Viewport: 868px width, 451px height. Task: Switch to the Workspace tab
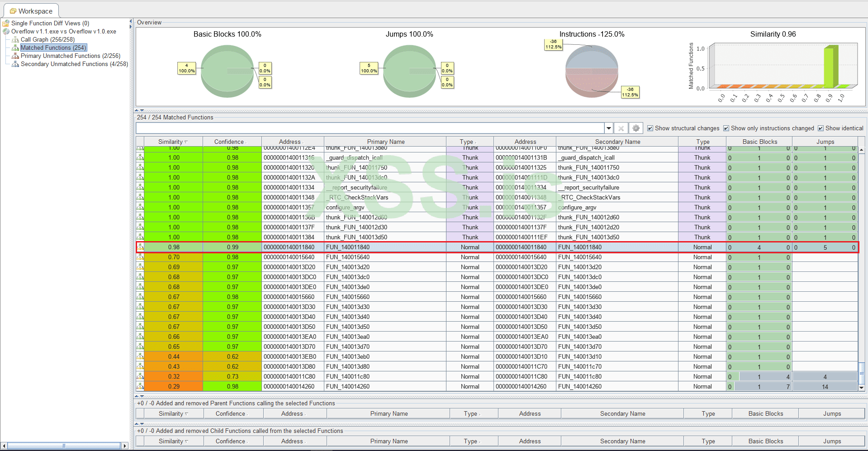(x=31, y=11)
